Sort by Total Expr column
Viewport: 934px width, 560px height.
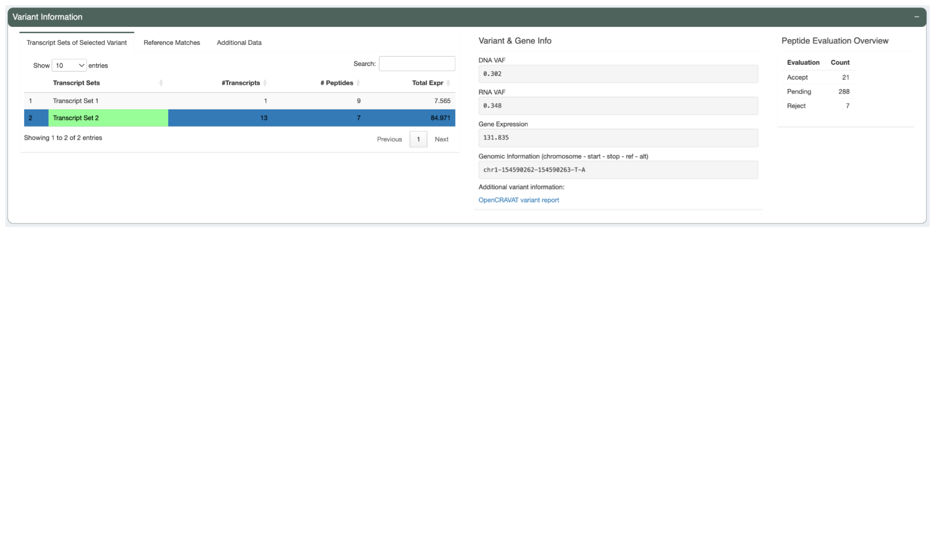tap(448, 83)
